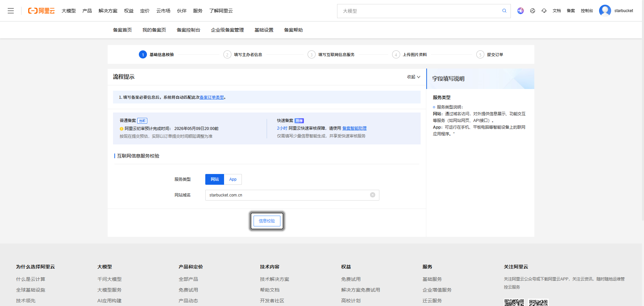Open footer link 全球基础设施
The height and width of the screenshot is (306, 644).
[31, 290]
